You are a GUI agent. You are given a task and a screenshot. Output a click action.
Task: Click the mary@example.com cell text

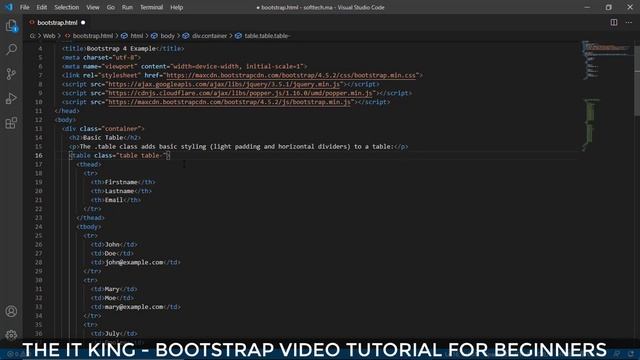(x=134, y=307)
